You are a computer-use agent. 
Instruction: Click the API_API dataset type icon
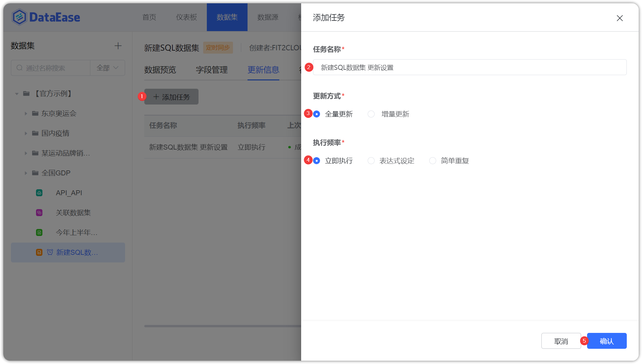click(x=39, y=193)
